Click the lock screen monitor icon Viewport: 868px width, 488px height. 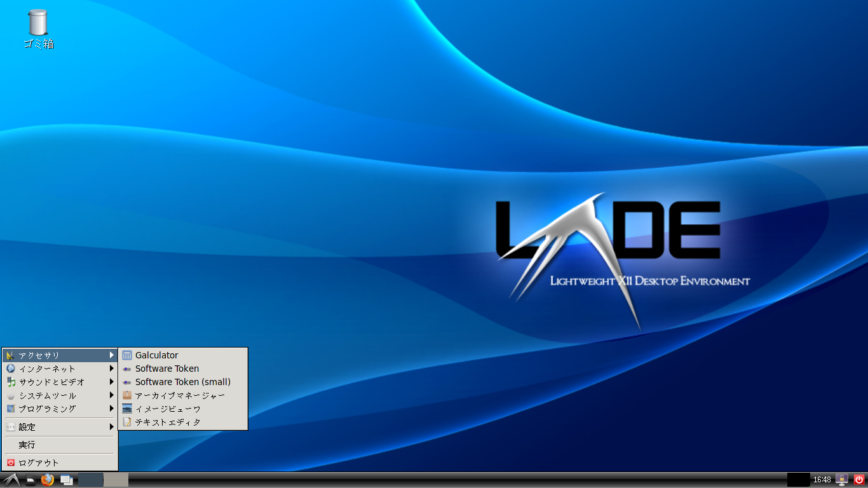(x=842, y=480)
